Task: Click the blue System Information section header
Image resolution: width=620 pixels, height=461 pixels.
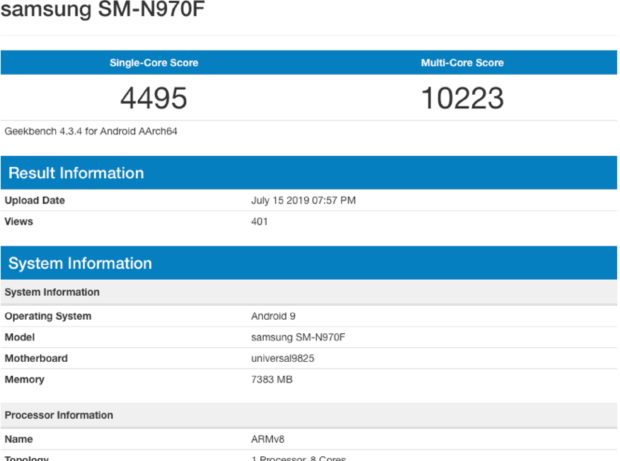Action: coord(309,263)
